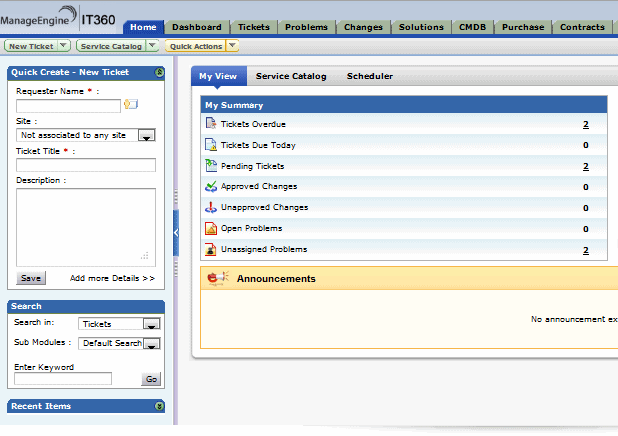Open the New Ticket dropdown arrow
This screenshot has height=436, width=618.
tap(63, 46)
